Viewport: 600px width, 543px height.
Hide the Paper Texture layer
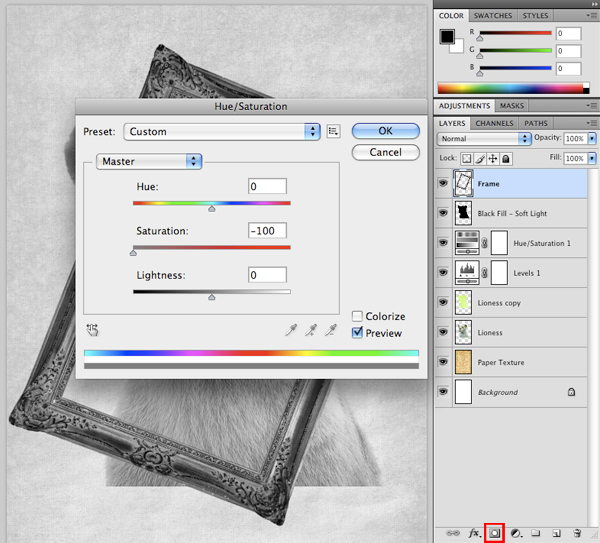click(x=443, y=362)
